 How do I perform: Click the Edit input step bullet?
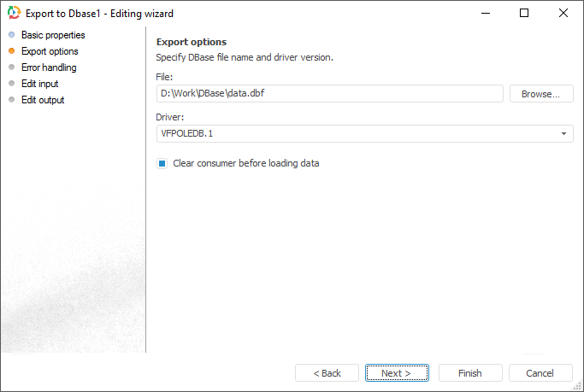point(11,84)
